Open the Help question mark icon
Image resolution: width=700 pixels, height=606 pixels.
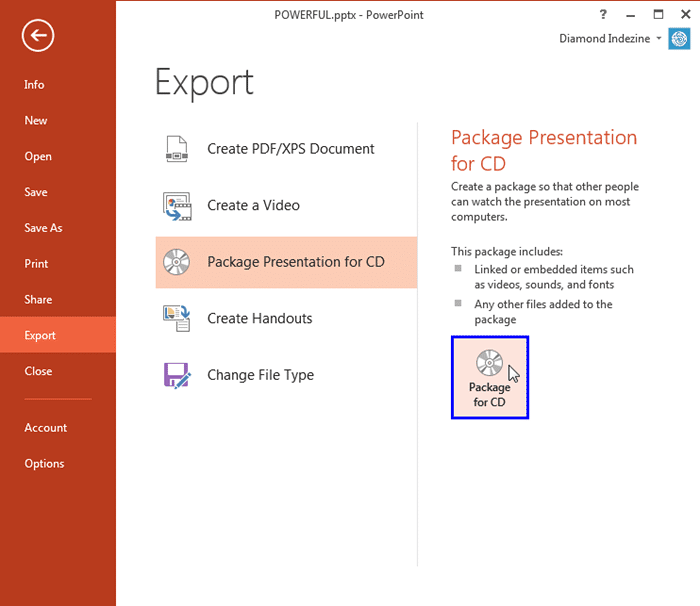click(603, 14)
